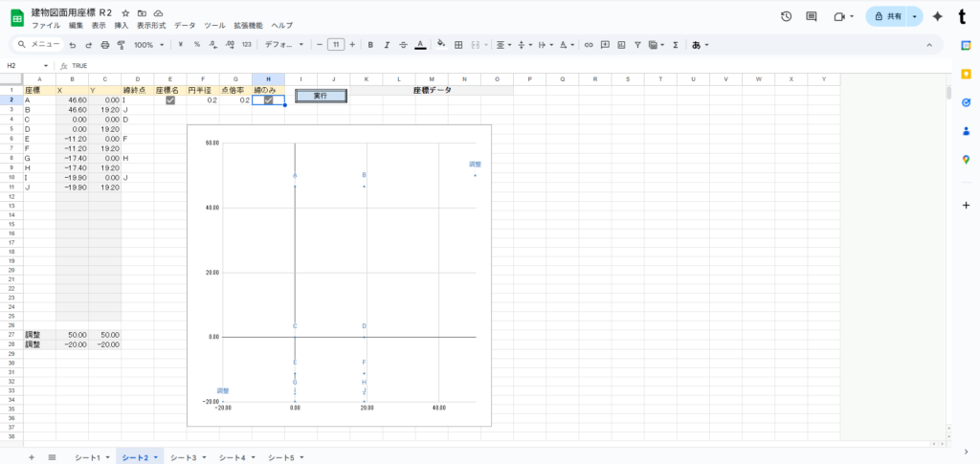Open the 表示形式 menu

pyautogui.click(x=151, y=26)
